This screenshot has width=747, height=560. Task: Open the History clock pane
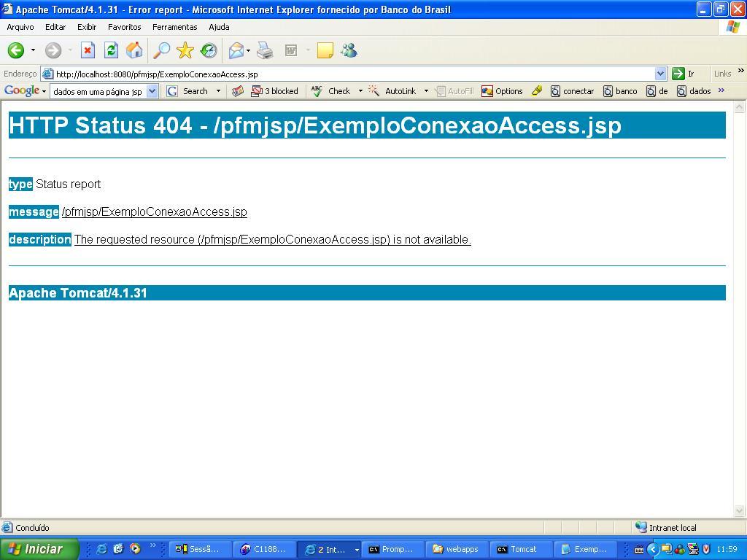(x=208, y=50)
